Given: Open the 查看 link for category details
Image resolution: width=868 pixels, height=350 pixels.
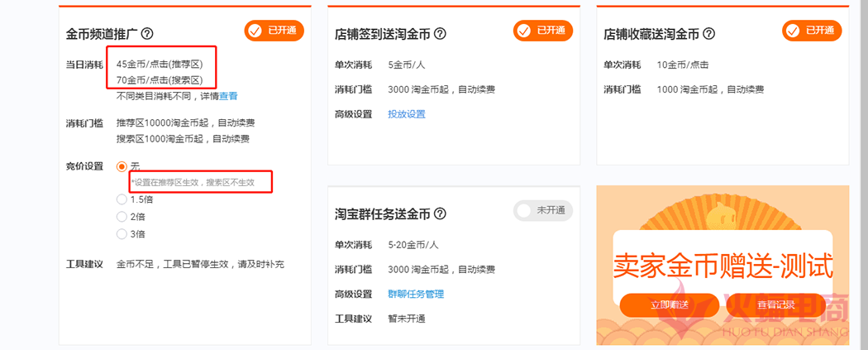Looking at the screenshot, I should [x=228, y=96].
